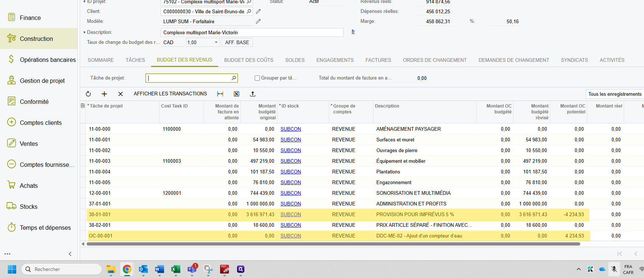The width and height of the screenshot is (644, 278).
Task: Expand the exchange rate 1,00 dropdown
Action: [216, 42]
